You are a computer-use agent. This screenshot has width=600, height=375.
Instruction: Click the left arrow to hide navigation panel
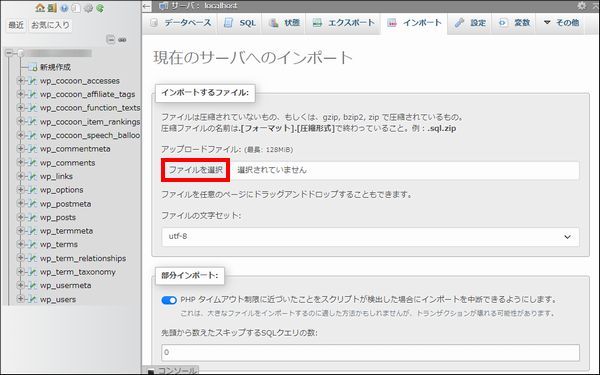[147, 6]
